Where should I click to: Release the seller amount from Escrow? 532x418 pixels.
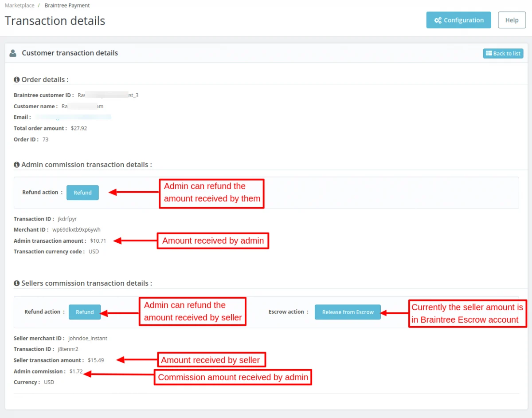pos(348,312)
